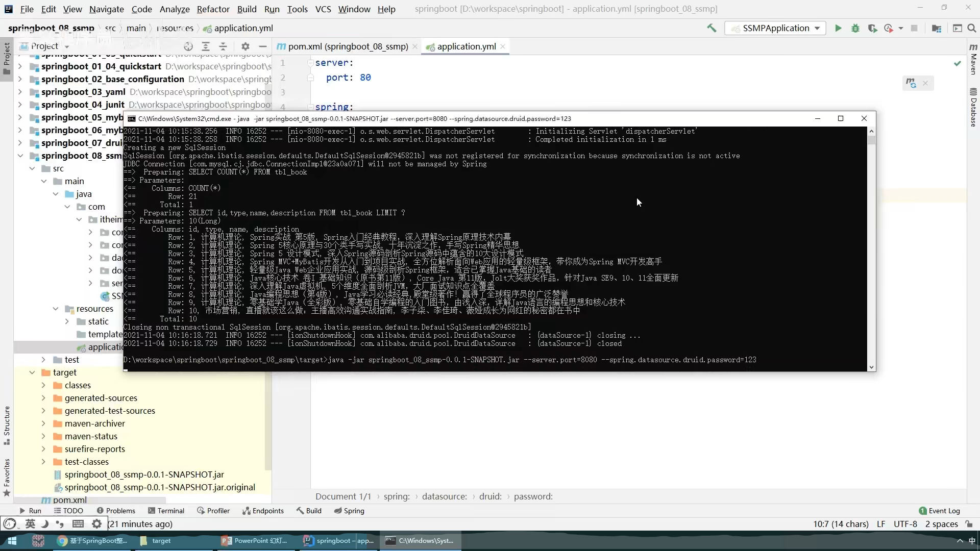Screen dimensions: 980x551
Task: Collapse the target folder in tree
Action: pos(32,372)
